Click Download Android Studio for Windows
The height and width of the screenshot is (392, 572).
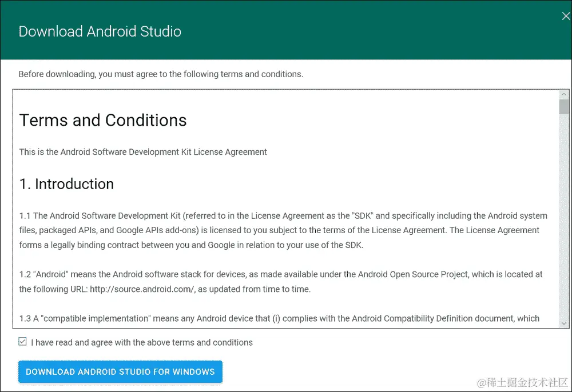[120, 371]
